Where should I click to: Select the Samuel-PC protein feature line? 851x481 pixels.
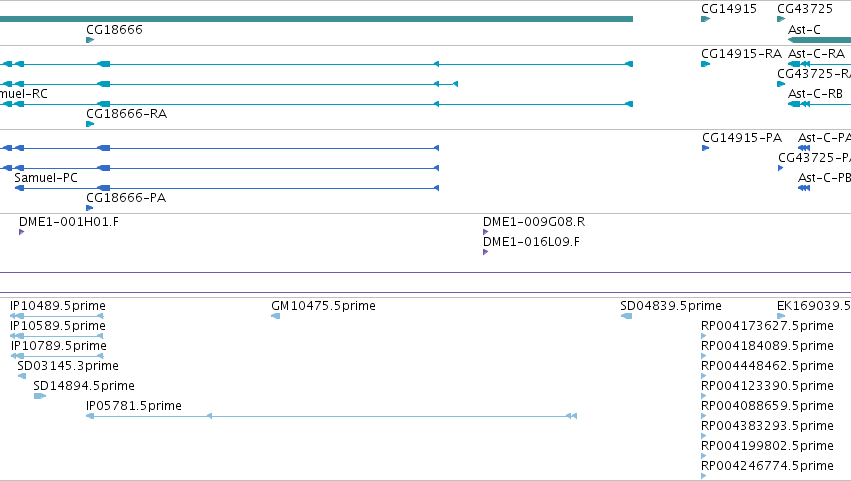click(226, 188)
